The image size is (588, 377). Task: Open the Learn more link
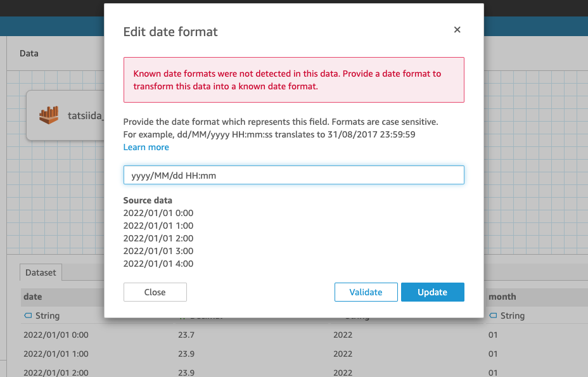tap(146, 147)
